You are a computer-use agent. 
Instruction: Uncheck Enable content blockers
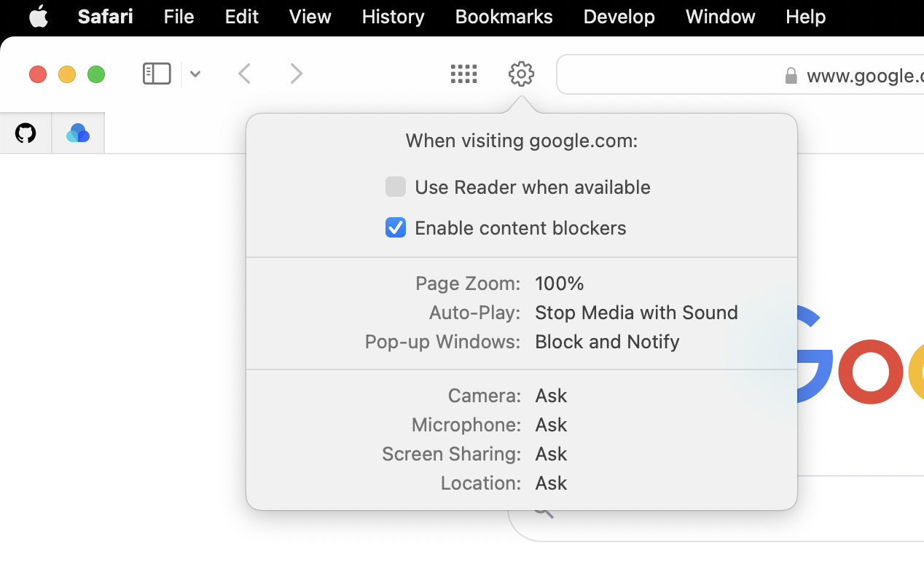pos(396,227)
